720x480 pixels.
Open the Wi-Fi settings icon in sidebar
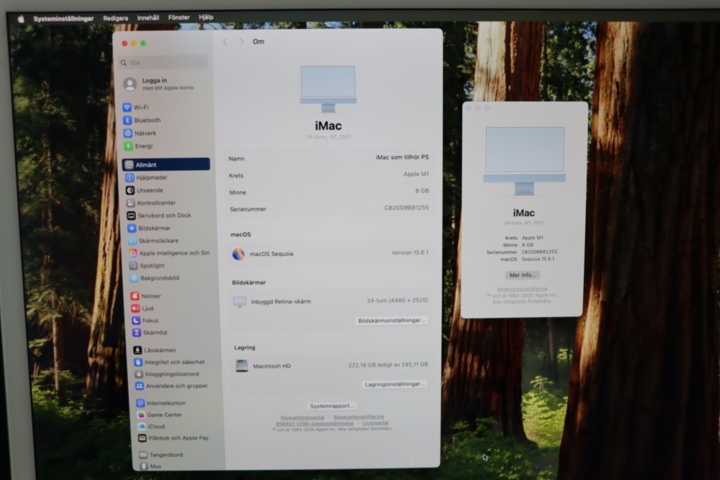click(127, 107)
